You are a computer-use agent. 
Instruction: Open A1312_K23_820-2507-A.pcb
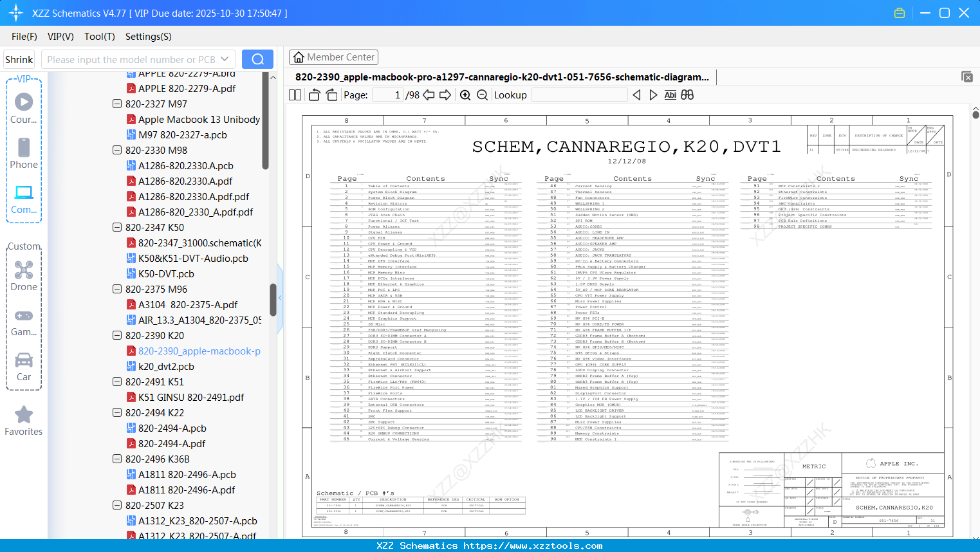tap(198, 520)
